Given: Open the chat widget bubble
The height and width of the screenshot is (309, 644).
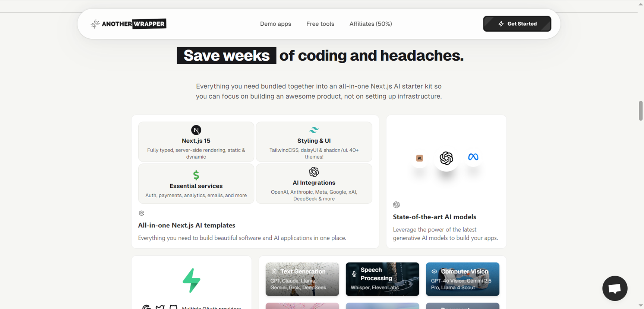Looking at the screenshot, I should [x=615, y=288].
